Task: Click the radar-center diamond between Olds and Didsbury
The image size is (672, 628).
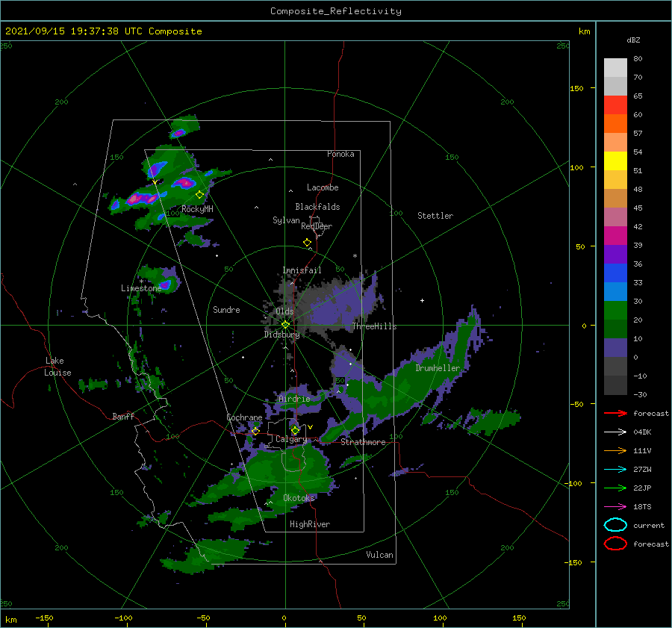Action: tap(285, 325)
